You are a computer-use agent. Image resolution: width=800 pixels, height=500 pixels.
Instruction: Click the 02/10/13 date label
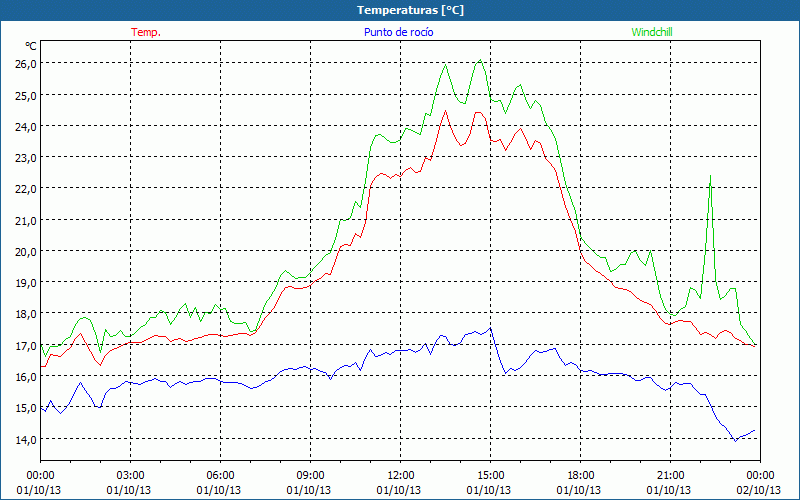(x=760, y=490)
